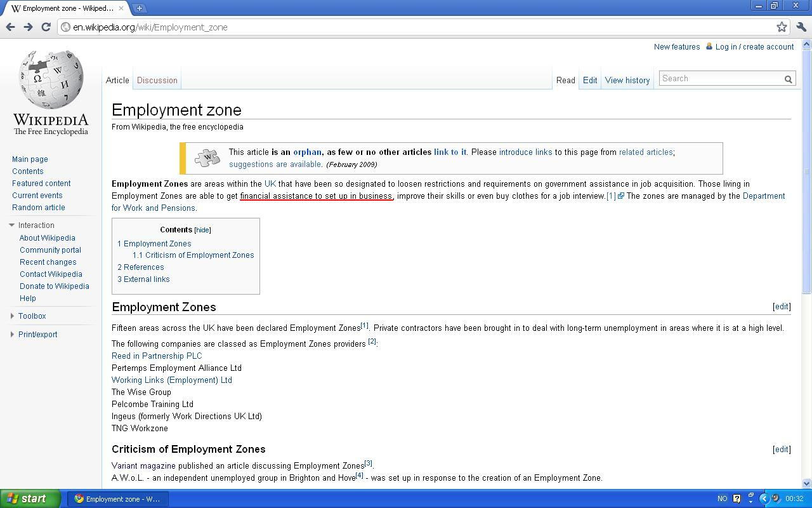Click the Chrome icon in the taskbar button
The height and width of the screenshot is (508, 812).
(79, 498)
